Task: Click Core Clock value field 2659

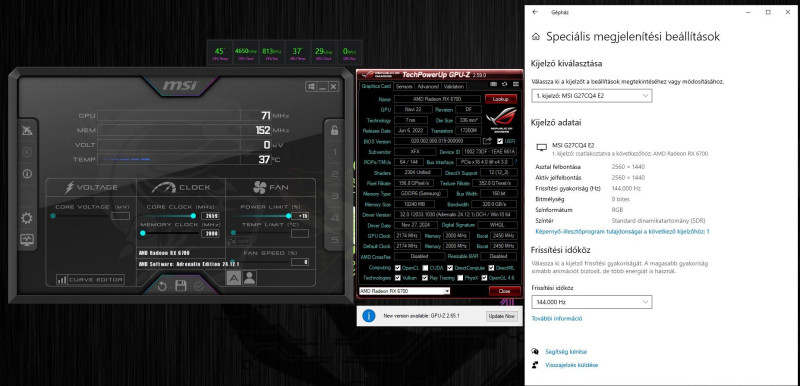Action: click(210, 216)
